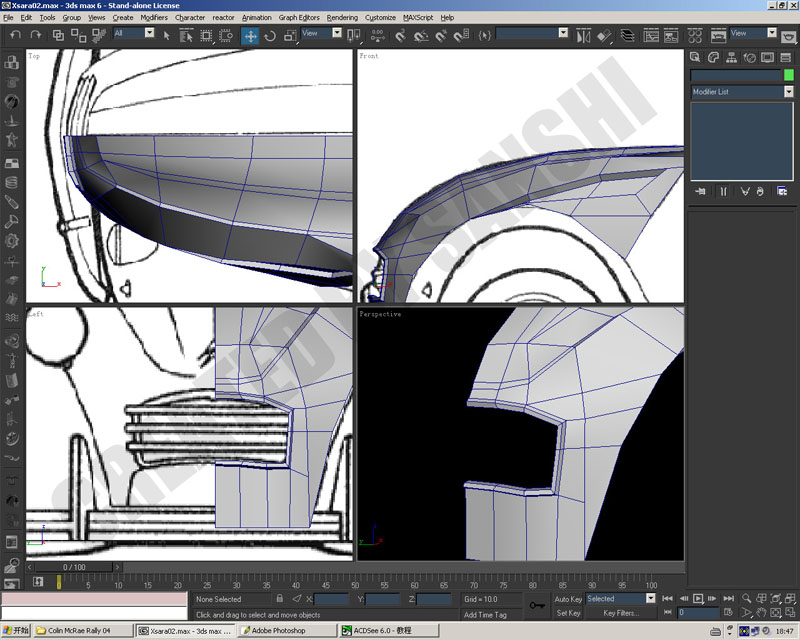Click the Arc Rotate viewport navigation icon

(776, 599)
